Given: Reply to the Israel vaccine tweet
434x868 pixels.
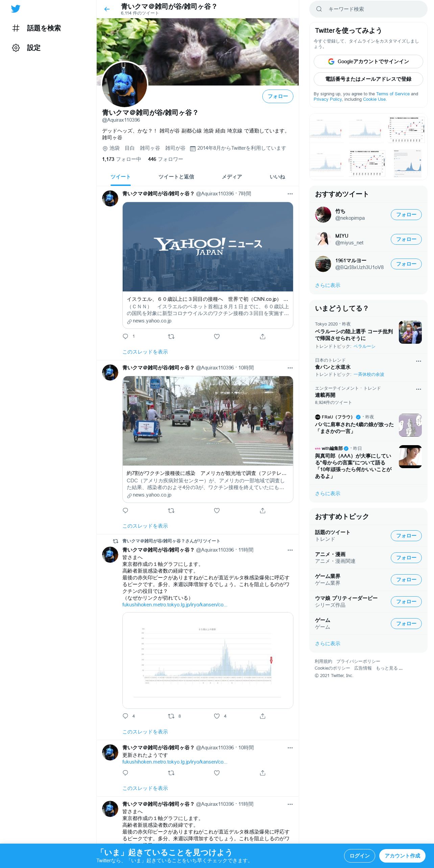Looking at the screenshot, I should click(125, 336).
